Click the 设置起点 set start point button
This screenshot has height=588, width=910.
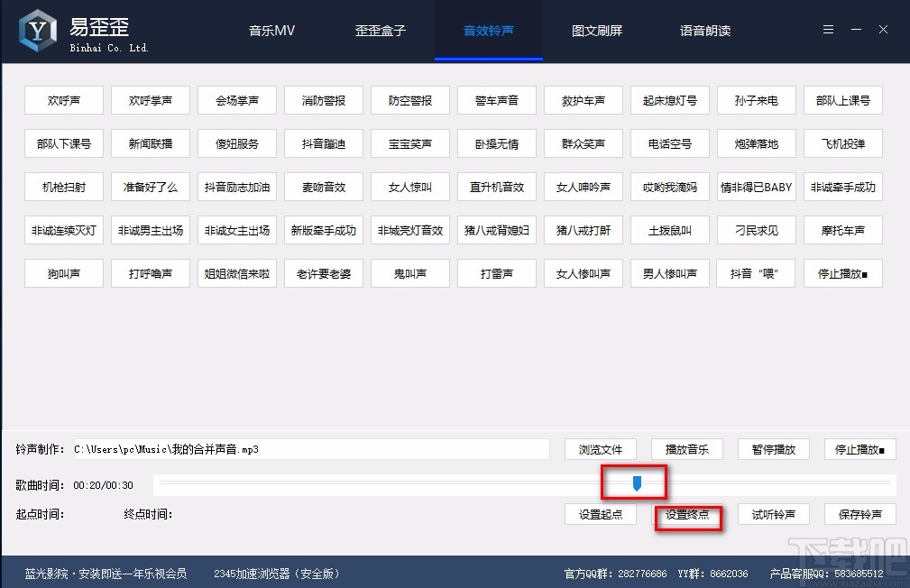pyautogui.click(x=600, y=513)
